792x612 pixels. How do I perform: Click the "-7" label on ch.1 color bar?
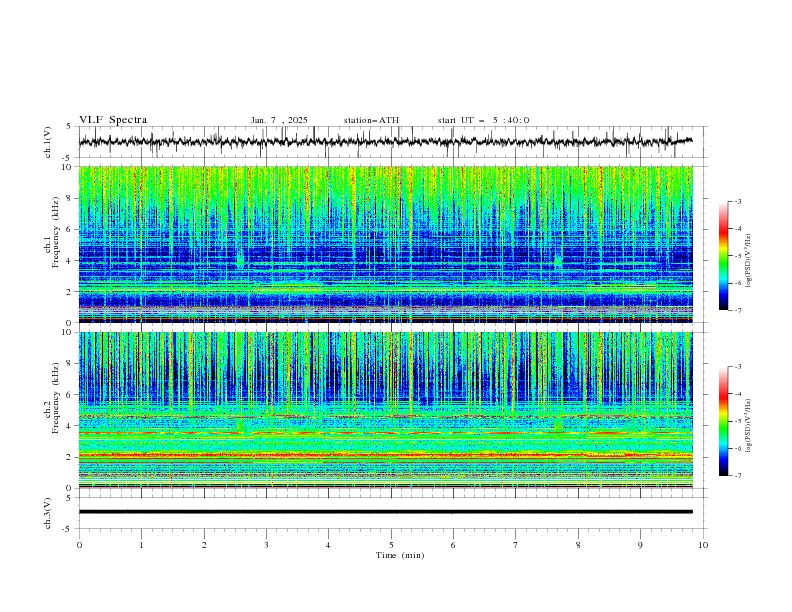737,310
